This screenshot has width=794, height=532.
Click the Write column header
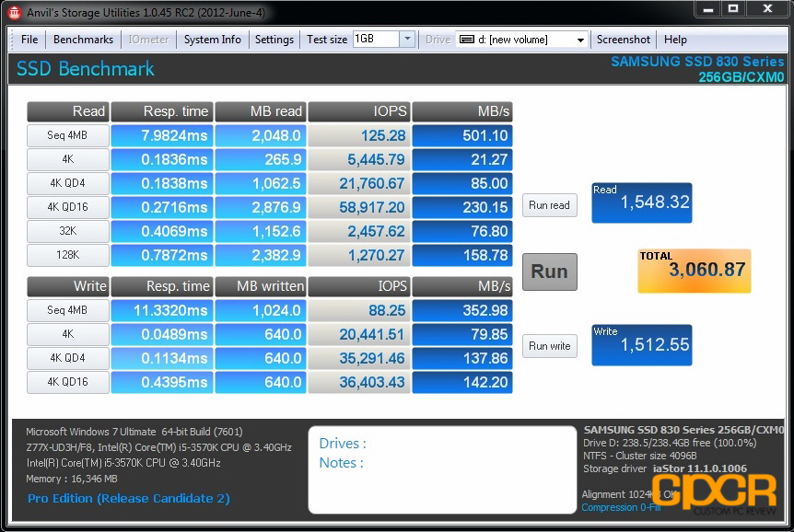click(x=68, y=286)
